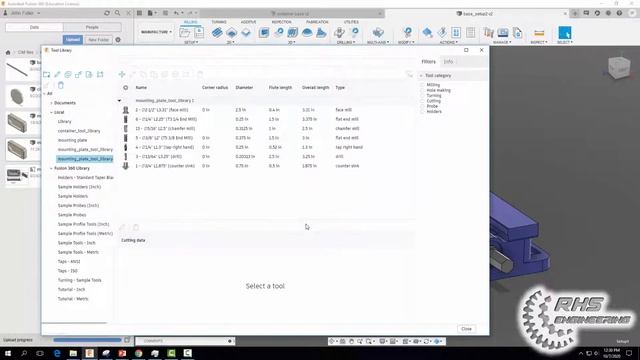Enable the Holders category filter
This screenshot has height=360, width=640.
(x=422, y=111)
